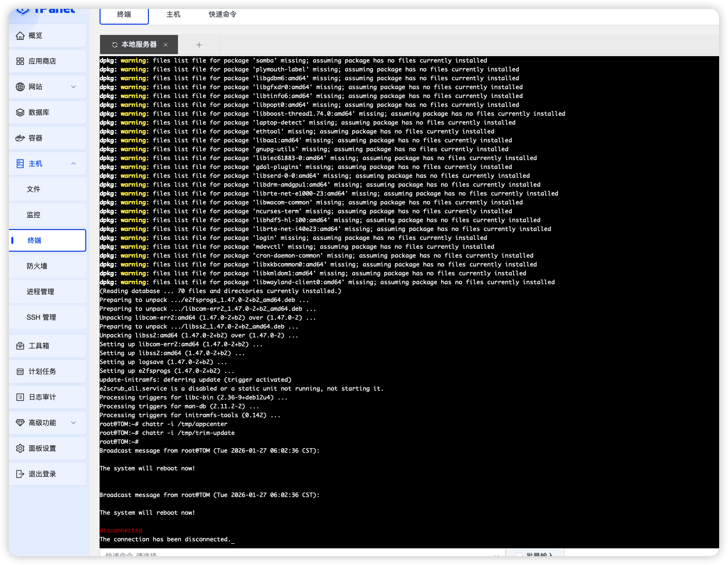Open 文件 in the sidebar

47,189
